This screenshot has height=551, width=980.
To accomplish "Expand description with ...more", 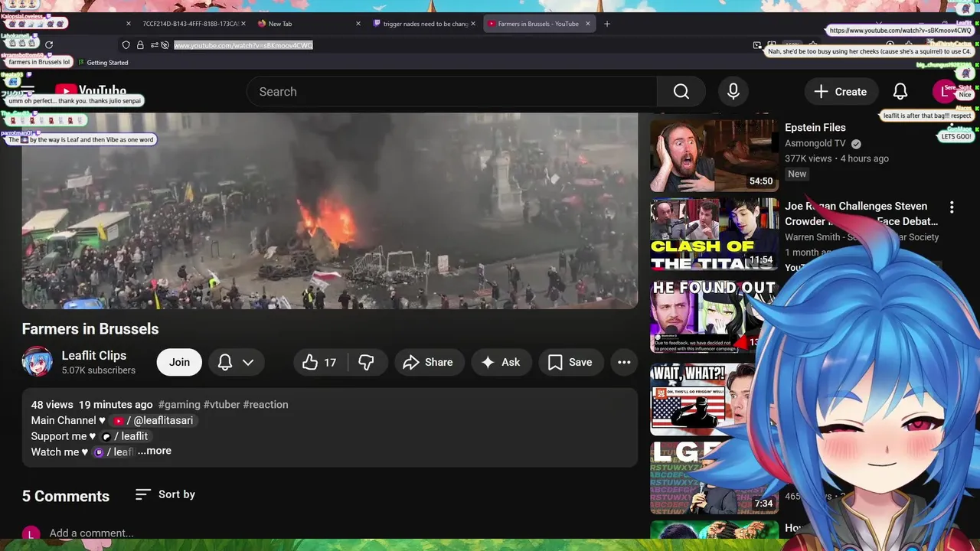I will tap(155, 451).
